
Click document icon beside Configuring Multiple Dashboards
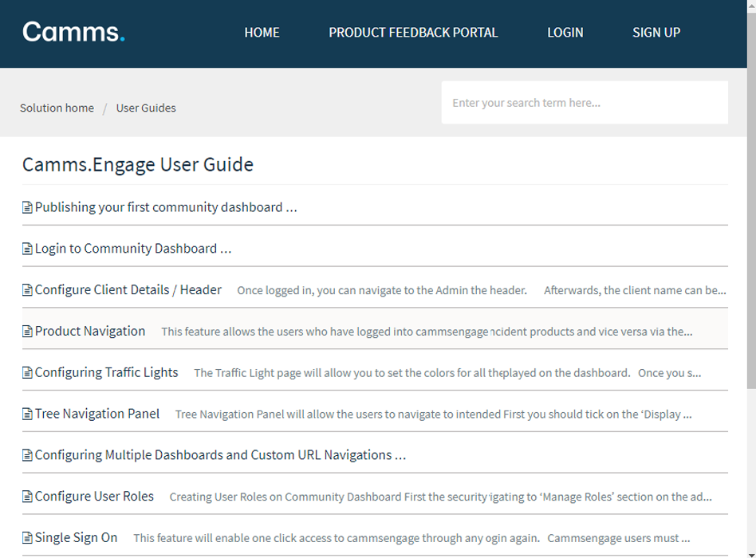pos(27,455)
